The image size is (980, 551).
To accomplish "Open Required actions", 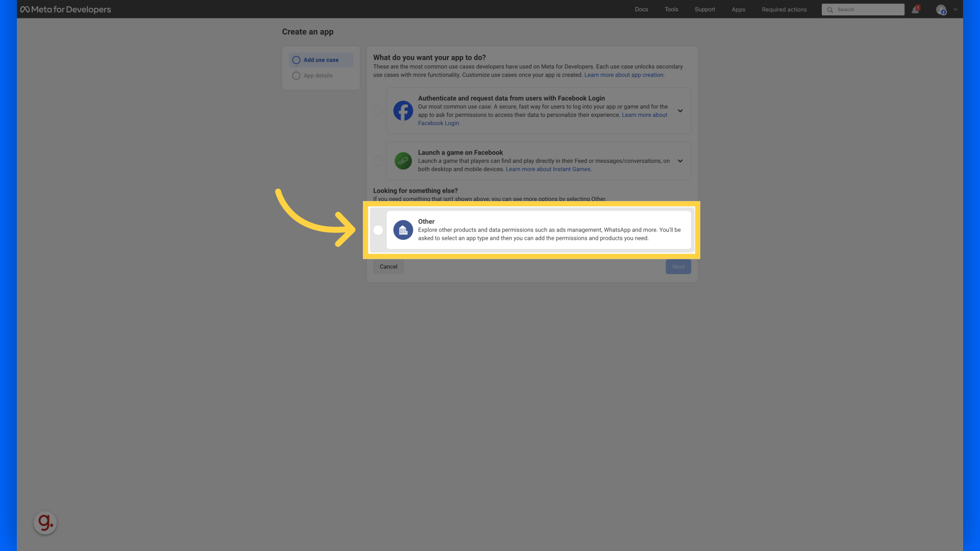I will [x=784, y=10].
